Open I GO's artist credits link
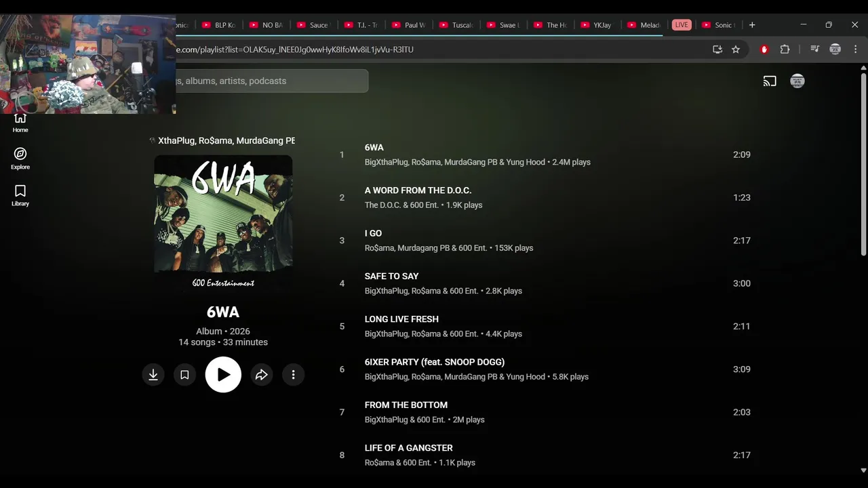Image resolution: width=868 pixels, height=488 pixels. tap(426, 248)
